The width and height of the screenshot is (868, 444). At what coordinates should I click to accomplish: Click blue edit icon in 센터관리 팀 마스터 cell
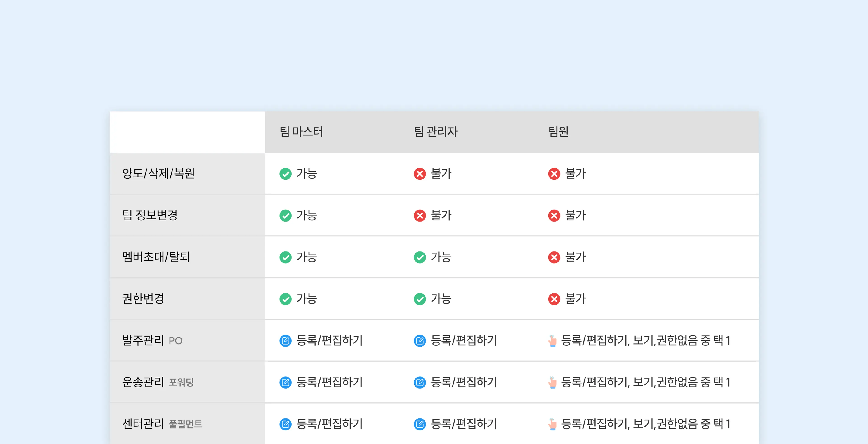(x=285, y=425)
